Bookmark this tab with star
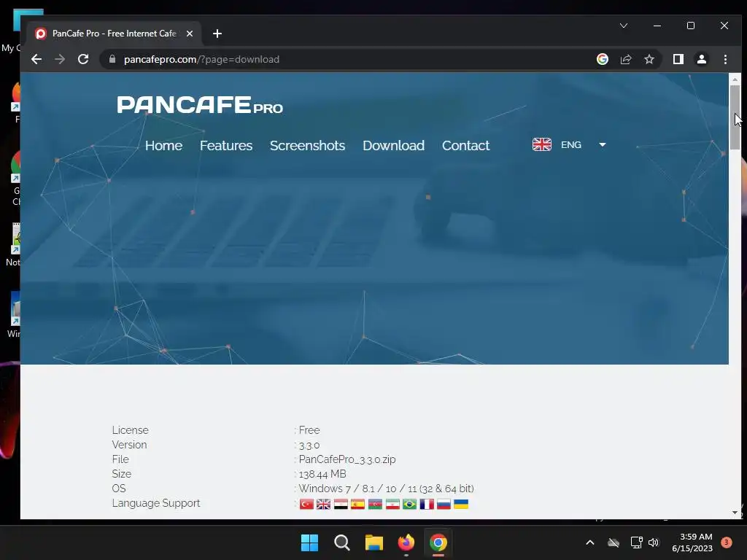747x560 pixels. (649, 59)
